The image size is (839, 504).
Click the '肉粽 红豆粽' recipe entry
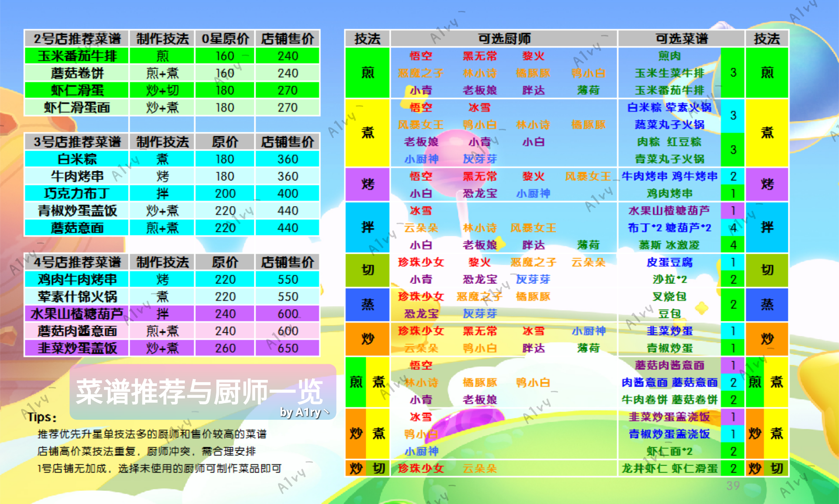[x=669, y=142]
